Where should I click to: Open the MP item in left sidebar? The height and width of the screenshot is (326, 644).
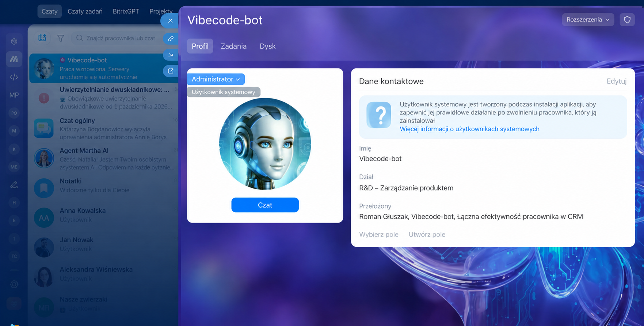tap(14, 95)
